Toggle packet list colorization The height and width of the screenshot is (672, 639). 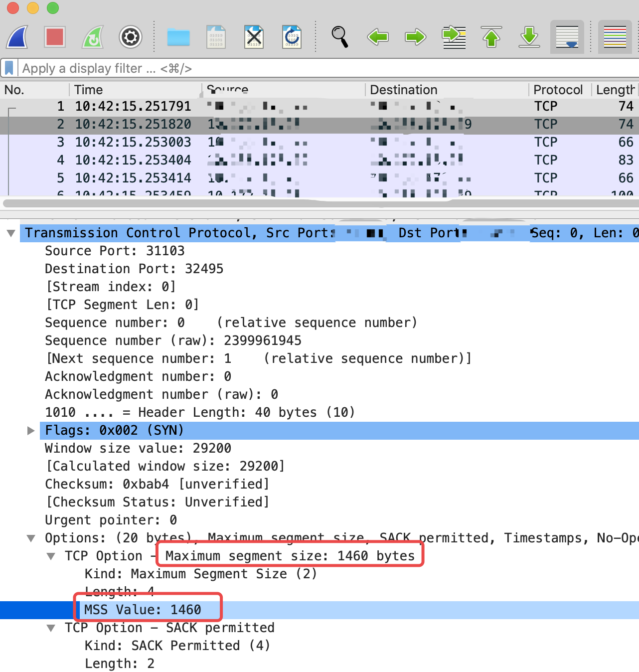pos(615,37)
